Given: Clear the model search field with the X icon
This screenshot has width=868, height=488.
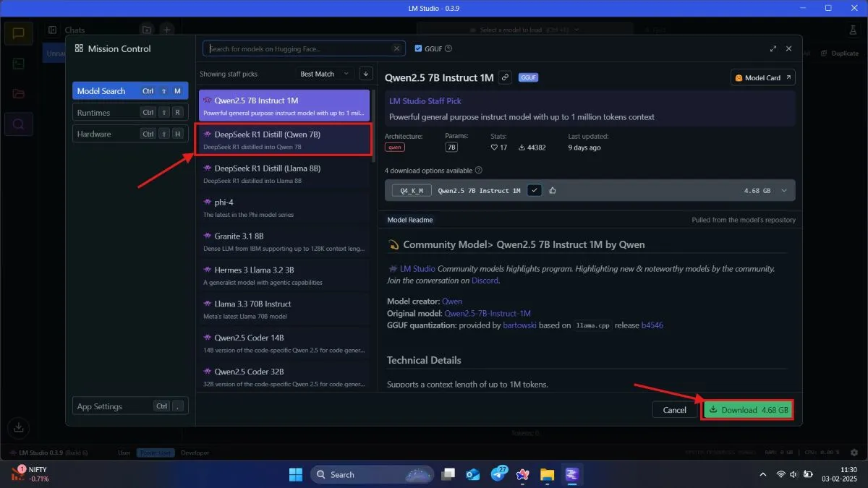Looking at the screenshot, I should pyautogui.click(x=396, y=48).
